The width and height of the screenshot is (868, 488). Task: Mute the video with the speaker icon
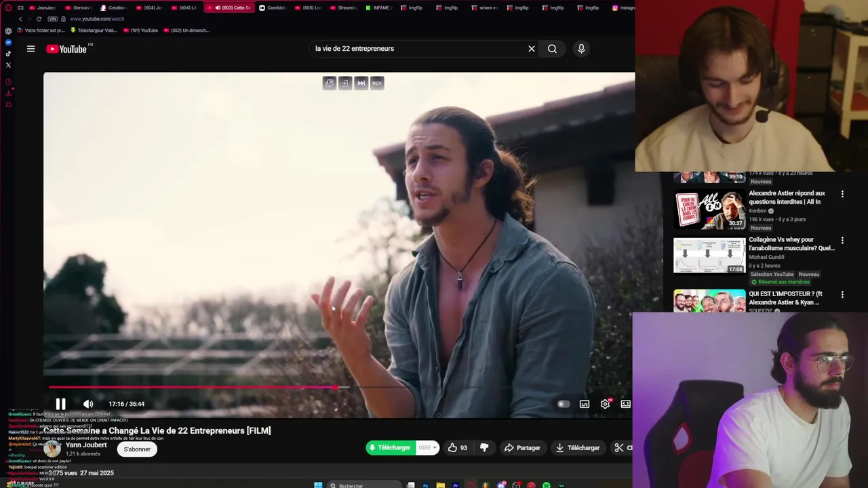[88, 404]
